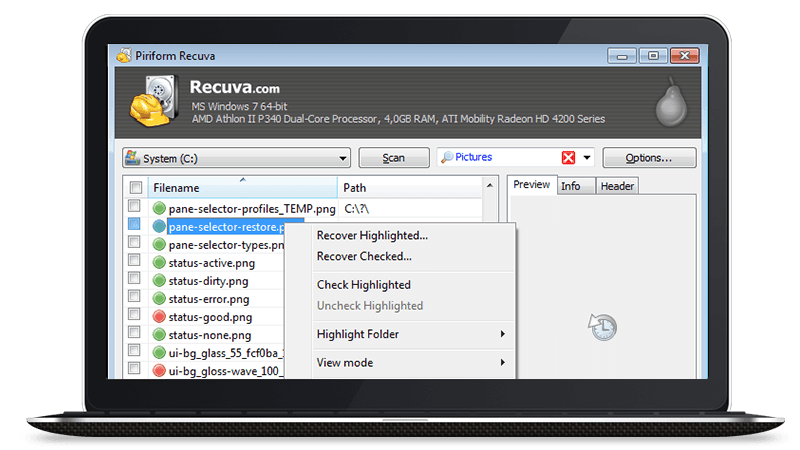The height and width of the screenshot is (450, 800).
Task: Click the preview clock placeholder icon
Action: (603, 326)
